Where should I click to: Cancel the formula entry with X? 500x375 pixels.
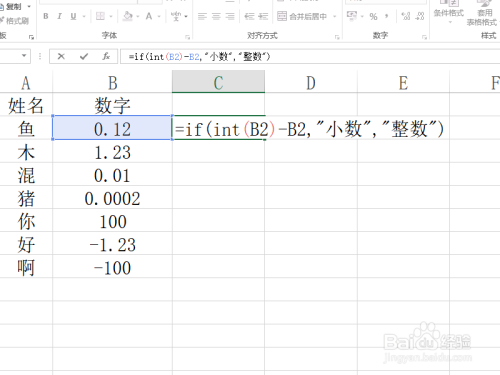tap(61, 56)
